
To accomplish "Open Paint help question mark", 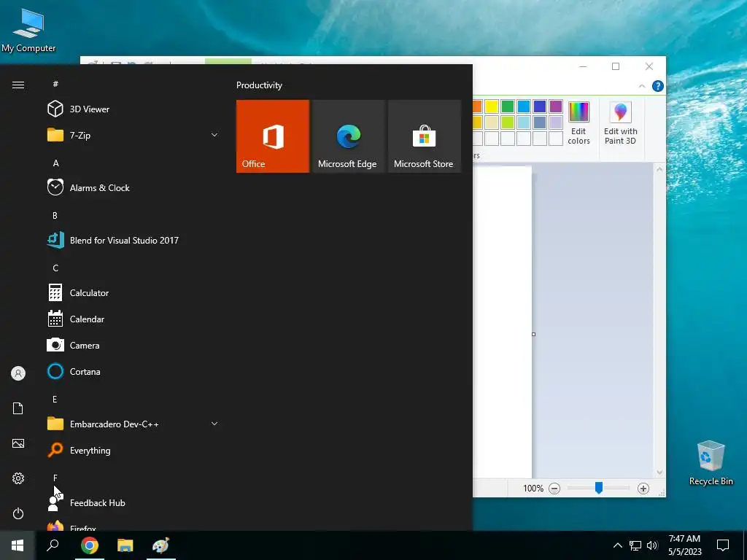I will (x=658, y=86).
